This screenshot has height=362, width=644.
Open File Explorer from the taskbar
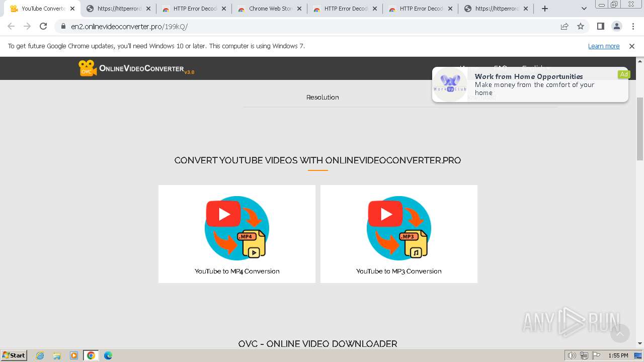(x=57, y=355)
